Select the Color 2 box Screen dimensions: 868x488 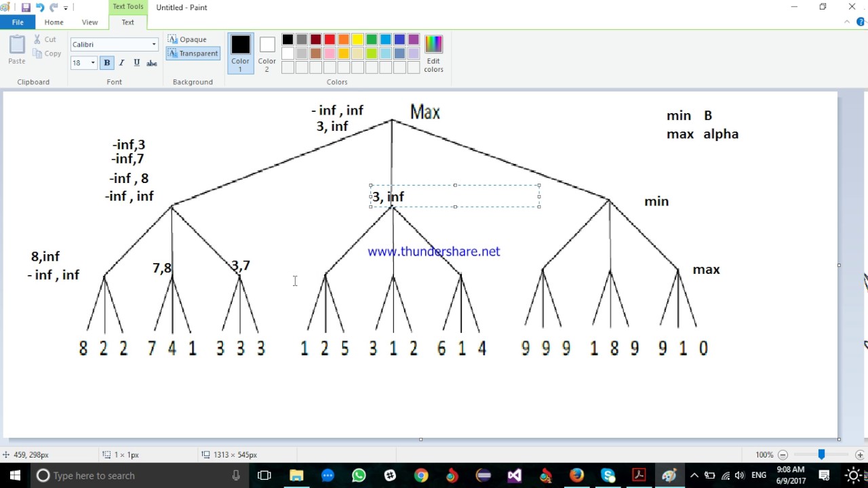pos(267,54)
